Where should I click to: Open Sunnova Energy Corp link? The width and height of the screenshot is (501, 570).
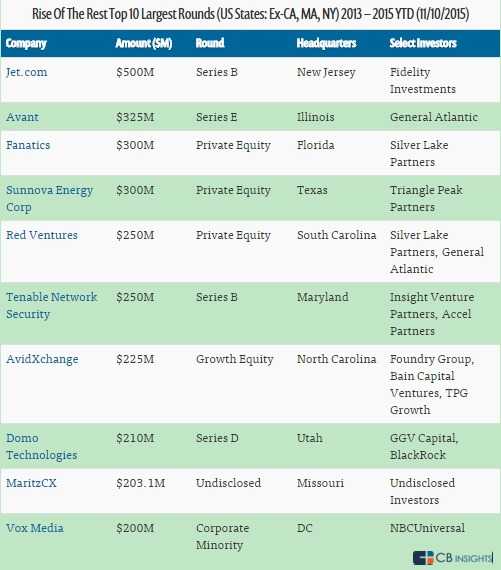click(x=49, y=198)
